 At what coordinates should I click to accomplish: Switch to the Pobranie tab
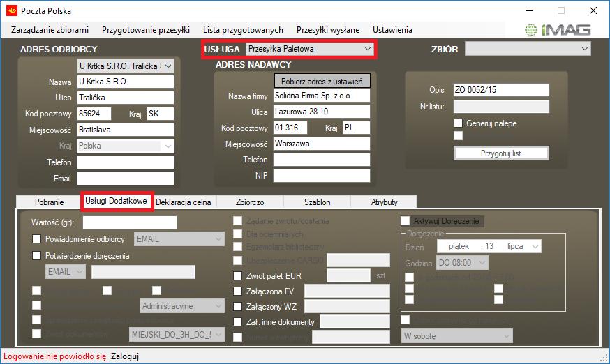tap(49, 202)
